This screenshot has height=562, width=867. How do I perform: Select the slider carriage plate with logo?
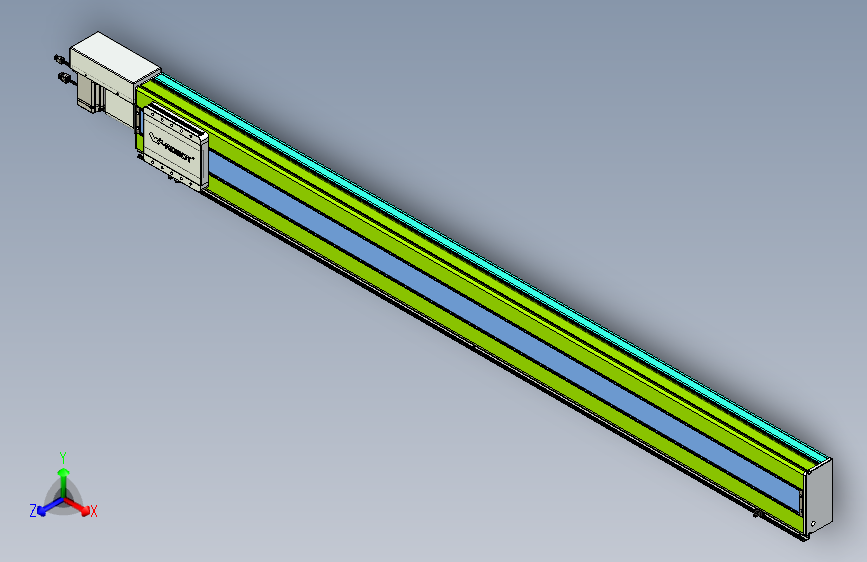tap(176, 148)
